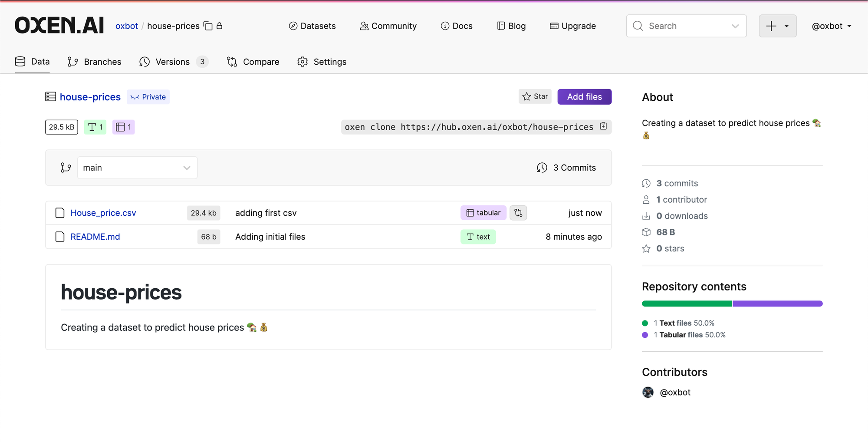Copy the oxen clone command
This screenshot has height=442, width=868.
pyautogui.click(x=603, y=126)
